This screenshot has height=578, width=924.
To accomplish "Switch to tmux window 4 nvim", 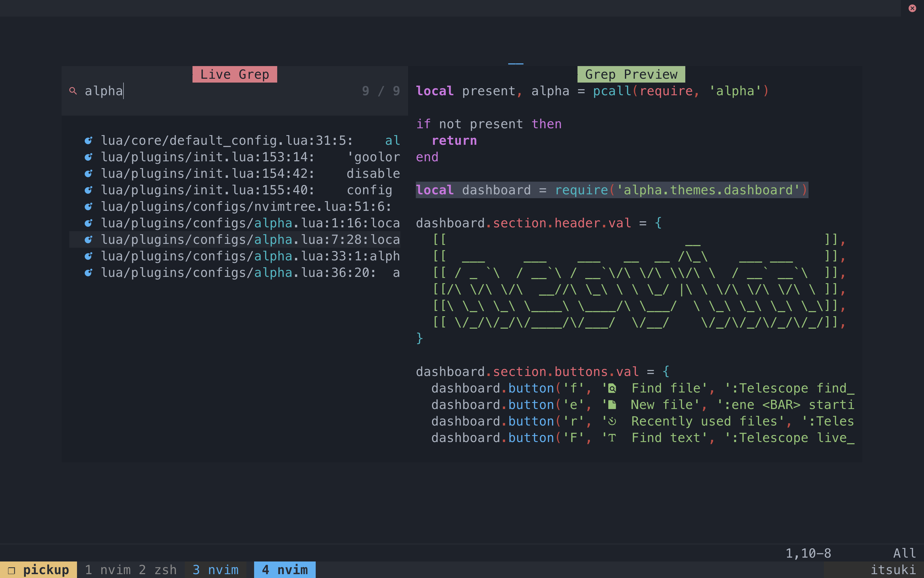I will (x=285, y=570).
